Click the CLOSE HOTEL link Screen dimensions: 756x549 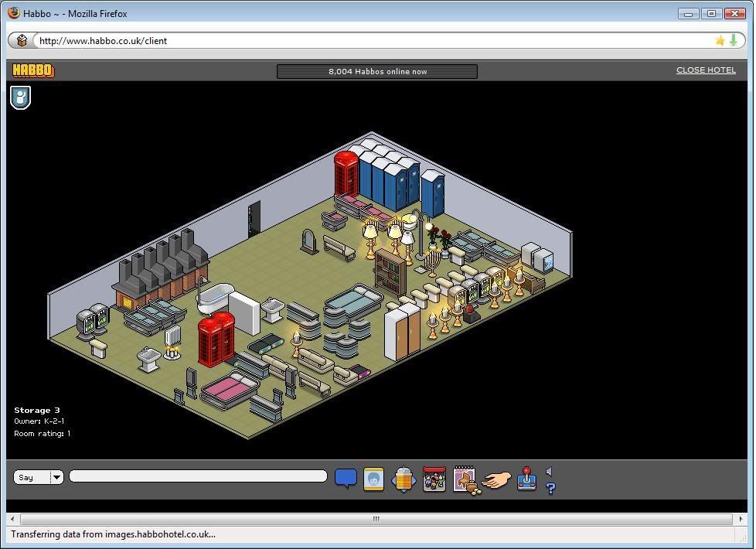click(706, 70)
